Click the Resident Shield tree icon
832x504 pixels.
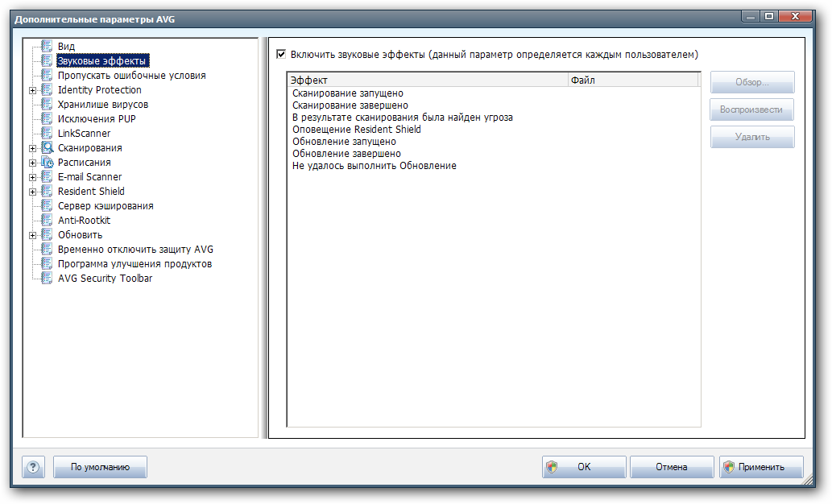pyautogui.click(x=47, y=191)
